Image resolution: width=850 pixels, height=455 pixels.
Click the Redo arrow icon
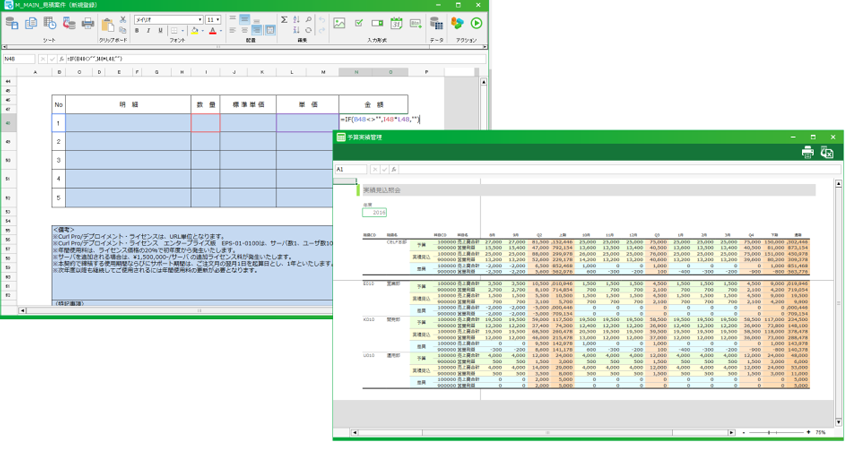pyautogui.click(x=322, y=30)
